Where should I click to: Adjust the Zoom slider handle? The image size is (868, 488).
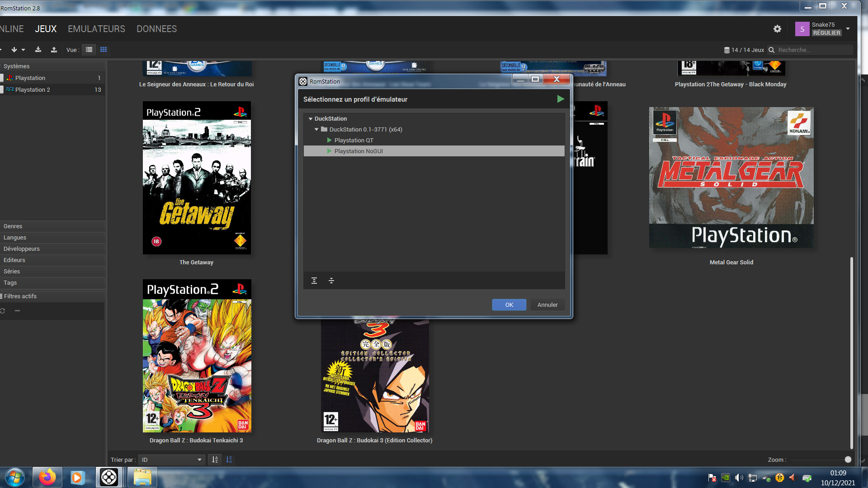848,460
